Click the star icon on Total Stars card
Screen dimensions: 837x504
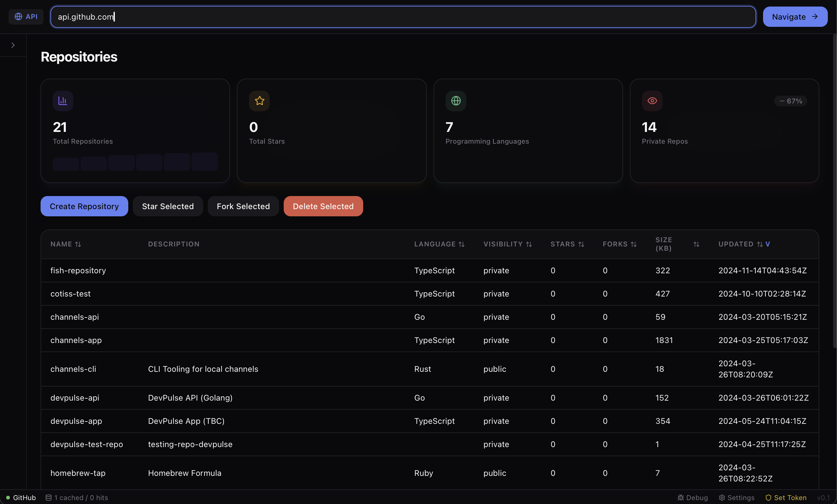tap(259, 101)
